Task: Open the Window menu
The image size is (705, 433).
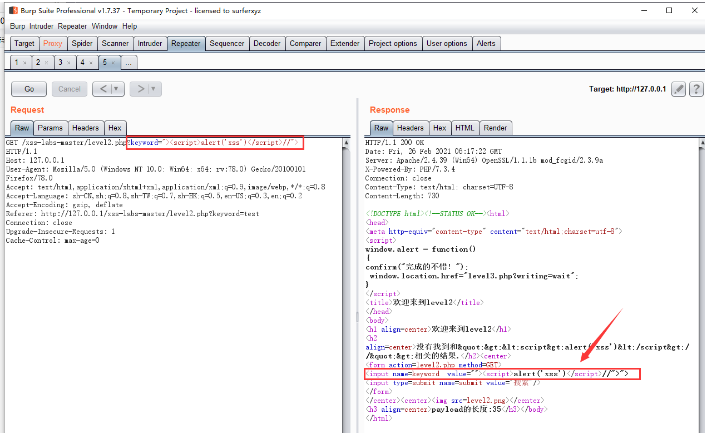Action: 104,26
